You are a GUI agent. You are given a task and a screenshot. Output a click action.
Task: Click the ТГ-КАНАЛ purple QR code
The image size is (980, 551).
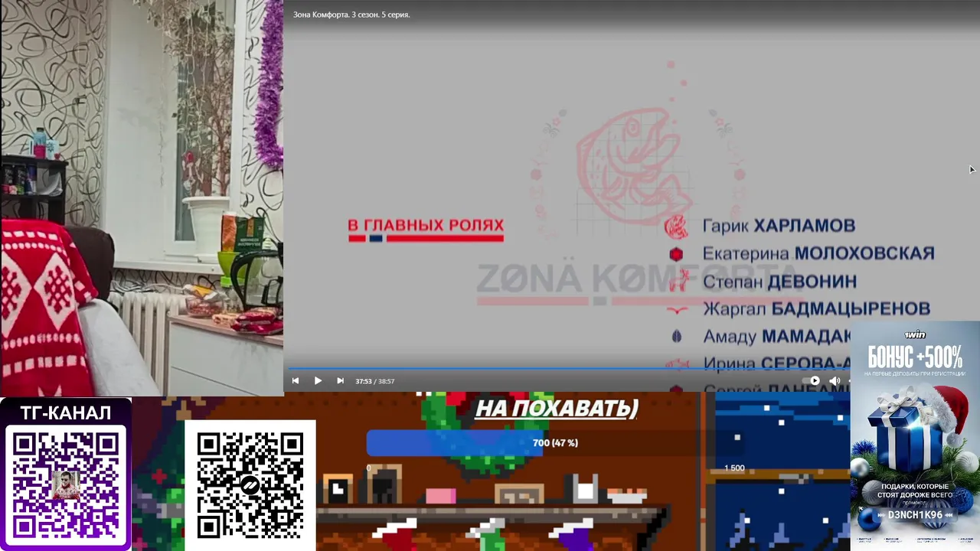pos(66,485)
